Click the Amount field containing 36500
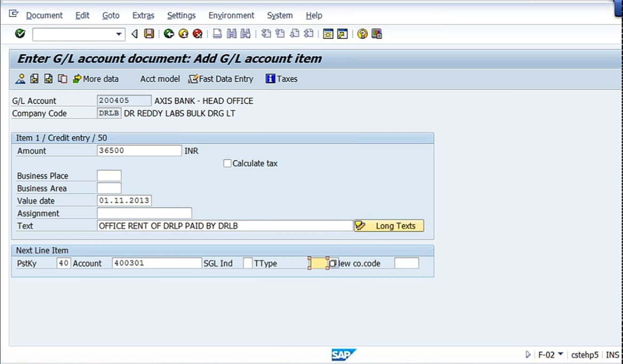 tap(139, 151)
